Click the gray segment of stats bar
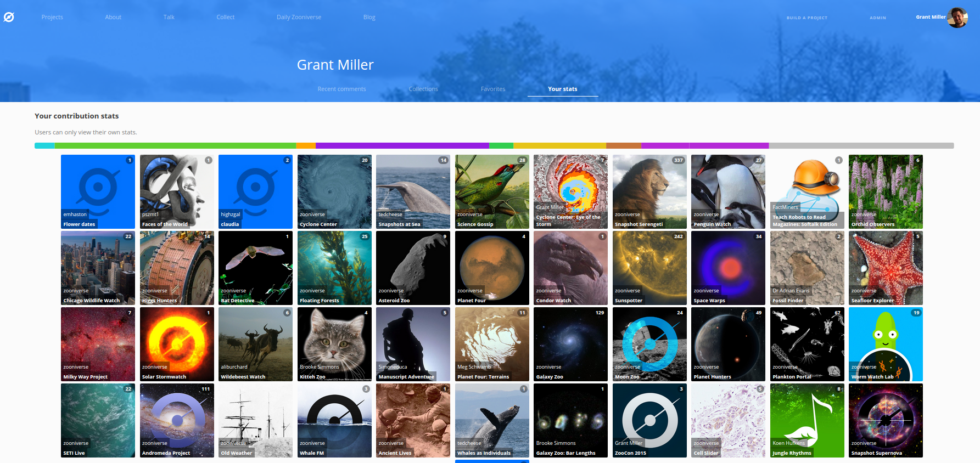Screen dimensions: 980x463 coord(861,146)
